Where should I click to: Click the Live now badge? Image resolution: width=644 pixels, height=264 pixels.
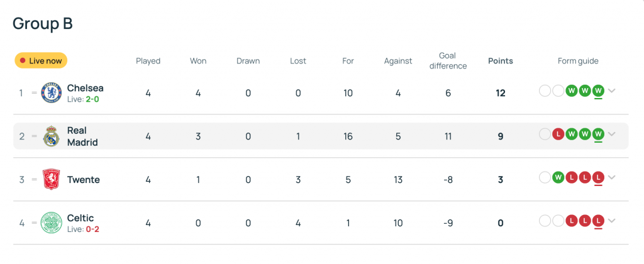(41, 61)
